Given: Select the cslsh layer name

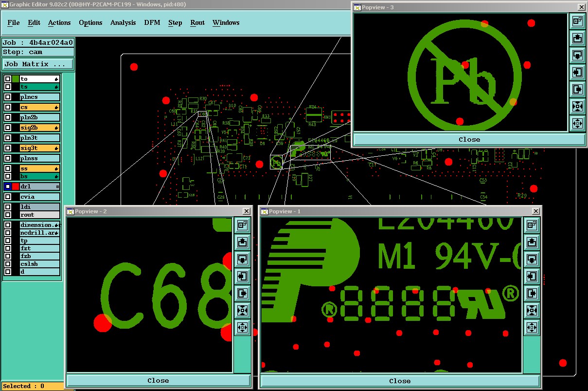Looking at the screenshot, I should click(40, 264).
